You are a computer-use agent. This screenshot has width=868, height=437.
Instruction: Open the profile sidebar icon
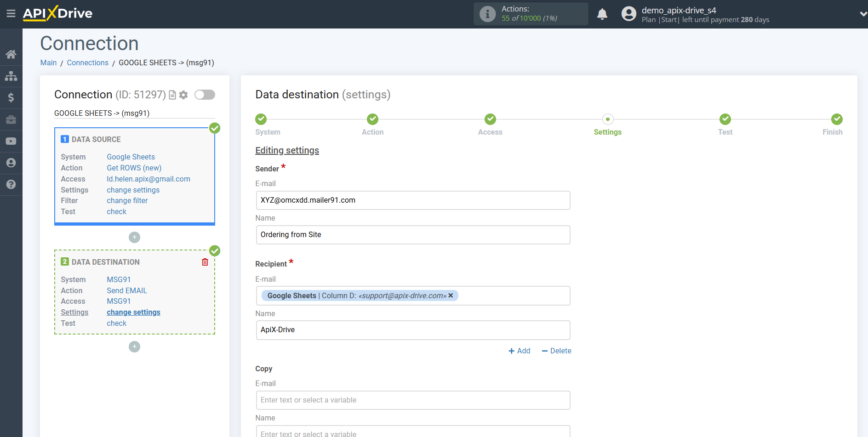[x=11, y=163]
